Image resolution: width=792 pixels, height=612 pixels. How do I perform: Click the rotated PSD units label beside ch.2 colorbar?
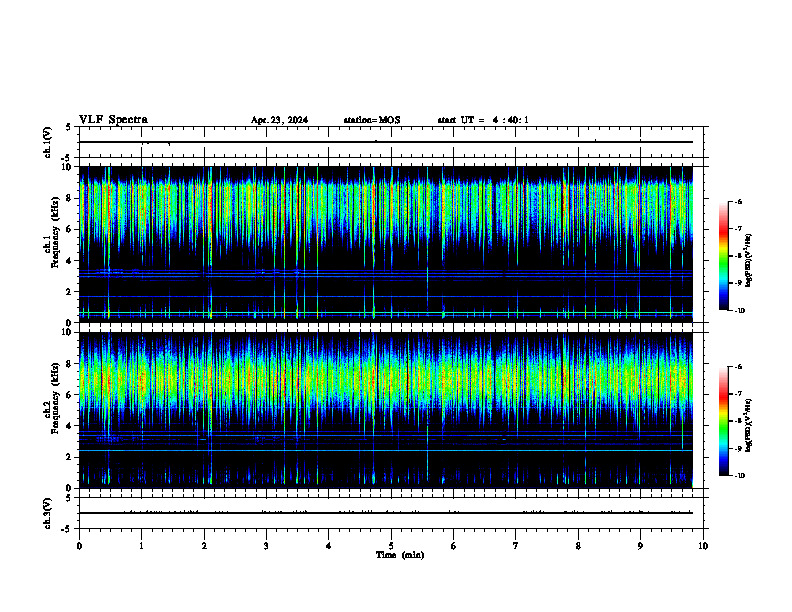[748, 426]
